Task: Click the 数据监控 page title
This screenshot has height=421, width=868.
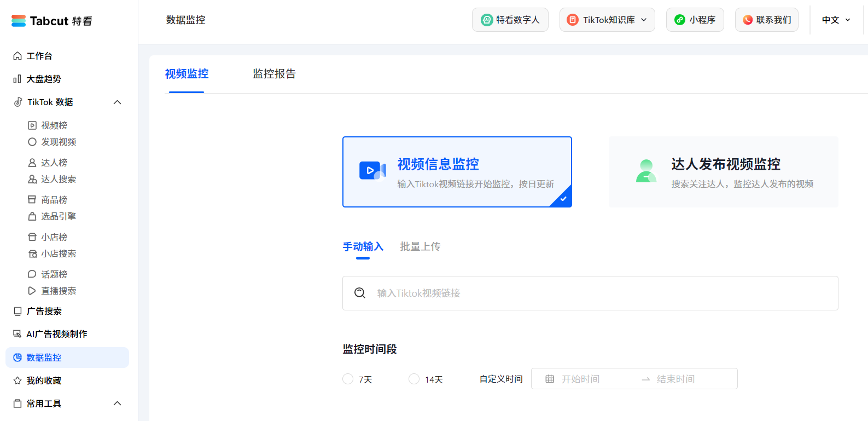Action: (x=186, y=20)
